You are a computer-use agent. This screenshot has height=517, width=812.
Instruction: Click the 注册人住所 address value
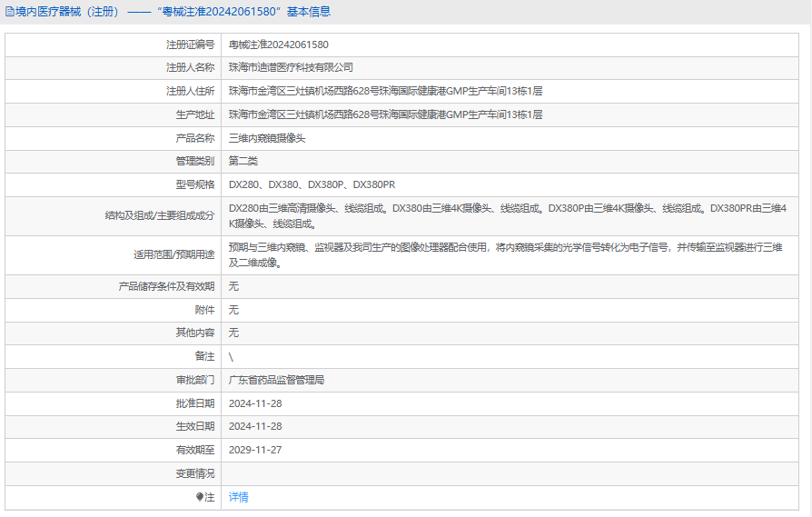click(385, 91)
